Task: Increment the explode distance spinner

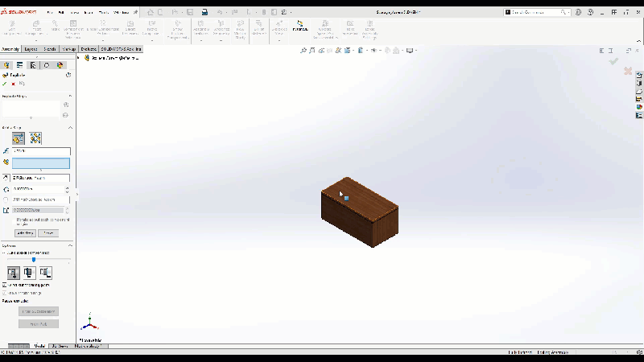Action: pos(68,187)
